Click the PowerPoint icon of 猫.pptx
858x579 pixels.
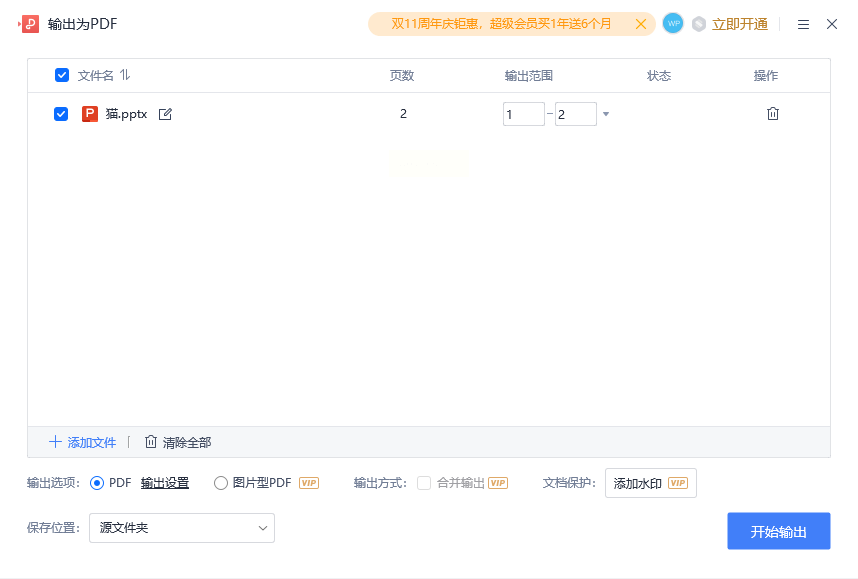[90, 114]
